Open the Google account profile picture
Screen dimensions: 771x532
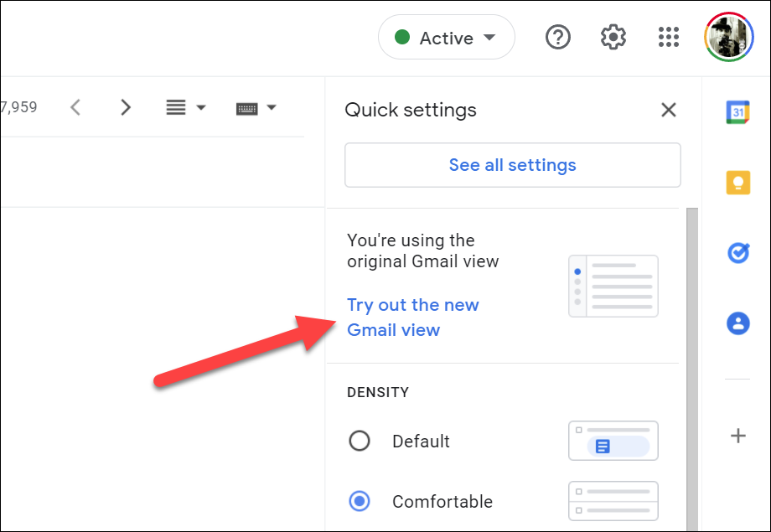[x=728, y=37]
